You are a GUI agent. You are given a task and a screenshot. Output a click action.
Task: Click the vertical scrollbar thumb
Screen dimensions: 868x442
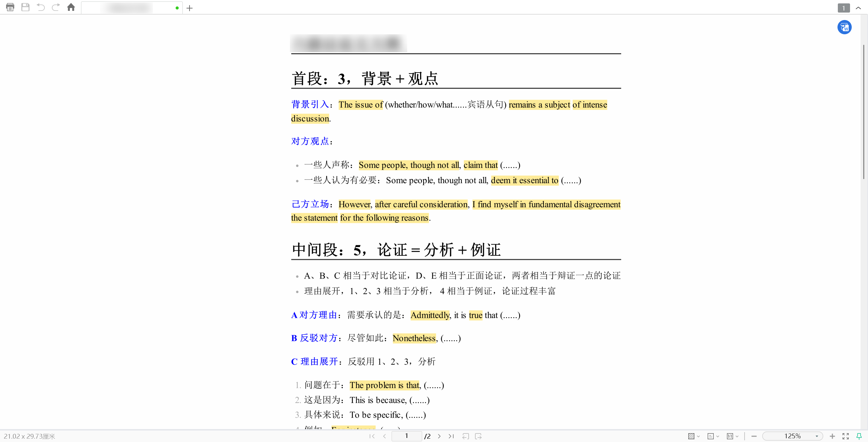pos(864,111)
